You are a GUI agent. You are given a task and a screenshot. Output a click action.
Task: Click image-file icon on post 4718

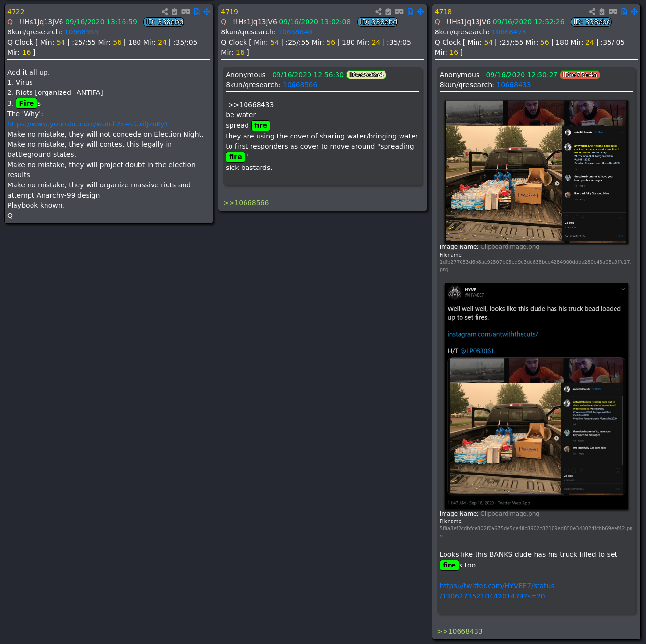624,12
